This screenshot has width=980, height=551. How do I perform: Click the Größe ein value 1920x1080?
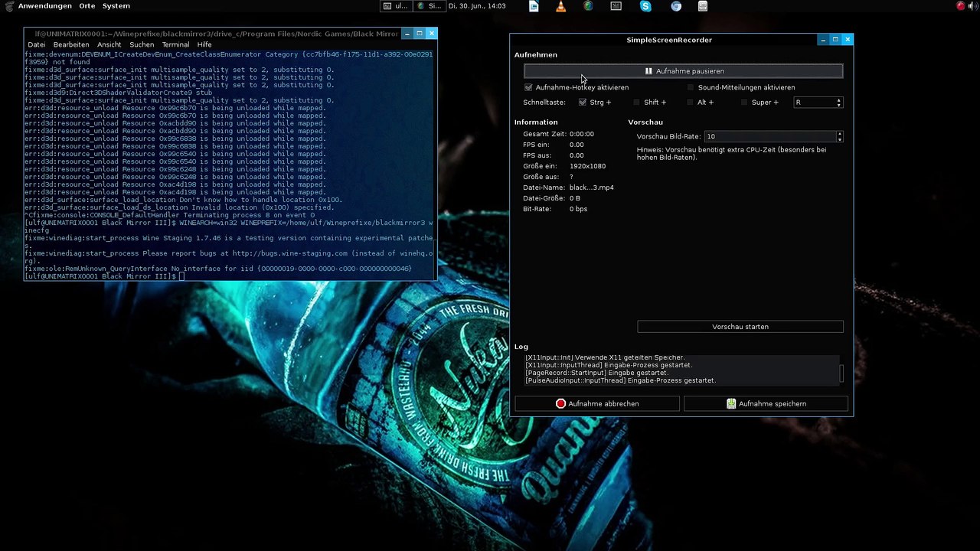pyautogui.click(x=587, y=166)
